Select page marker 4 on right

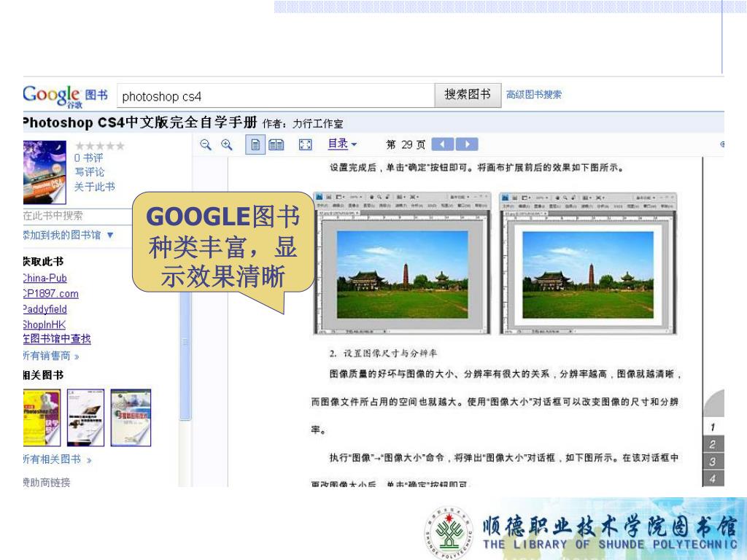pyautogui.click(x=713, y=478)
